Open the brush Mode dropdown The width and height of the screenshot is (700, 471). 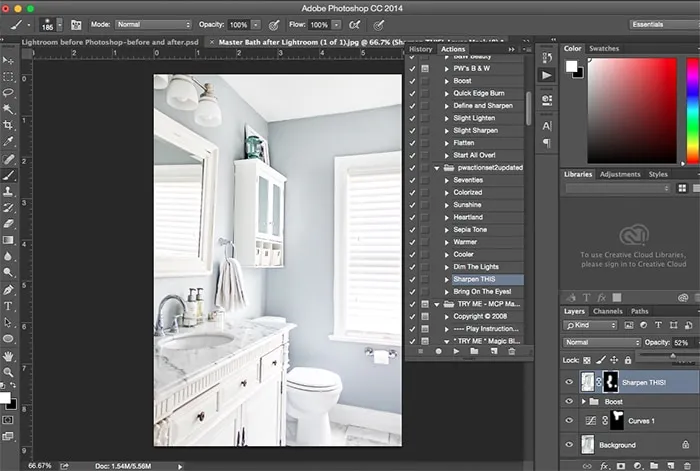(x=154, y=25)
